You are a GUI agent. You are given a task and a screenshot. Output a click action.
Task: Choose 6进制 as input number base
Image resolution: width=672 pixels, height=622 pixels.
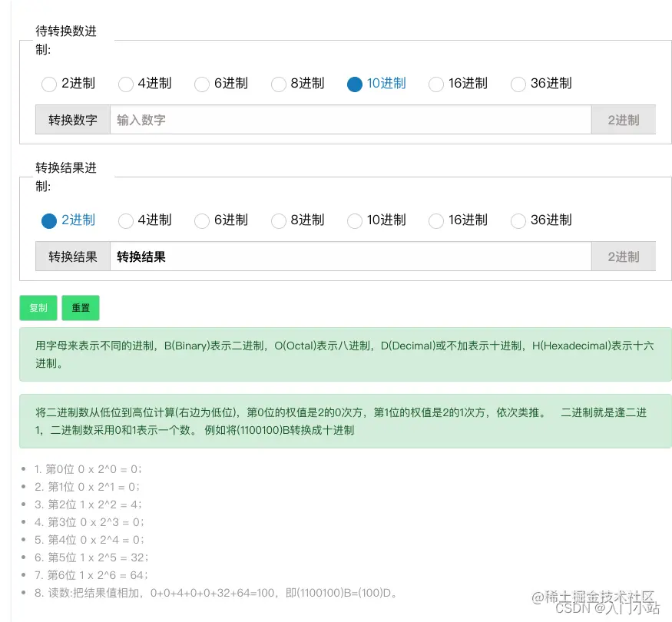[202, 84]
